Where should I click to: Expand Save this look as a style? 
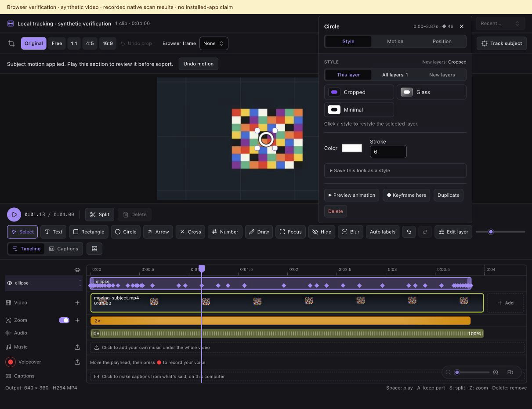395,170
